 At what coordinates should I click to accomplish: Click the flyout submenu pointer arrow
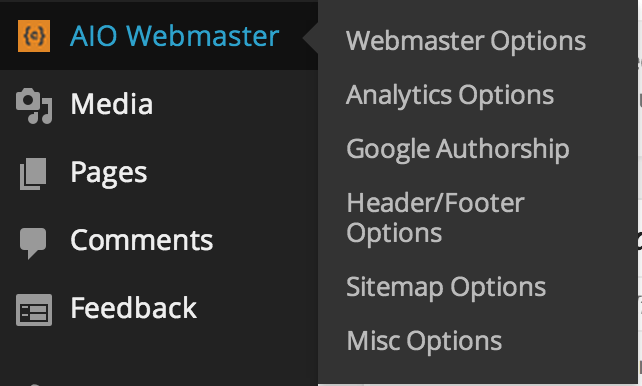point(310,37)
